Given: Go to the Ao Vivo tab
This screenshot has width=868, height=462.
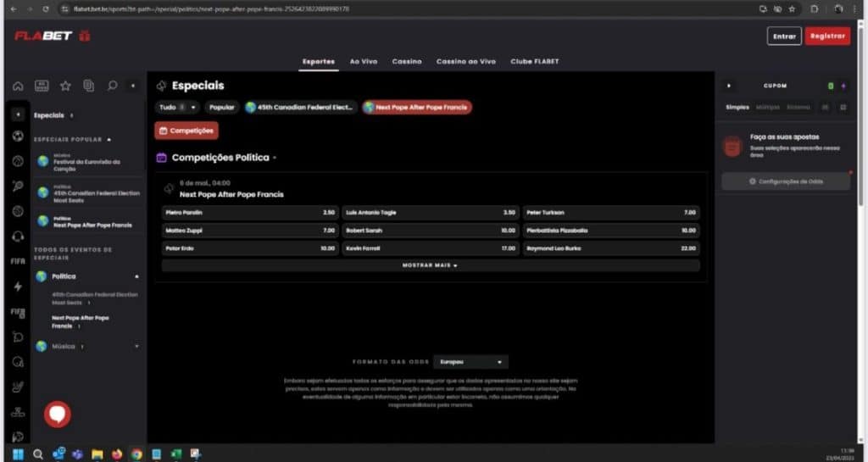Looking at the screenshot, I should [363, 62].
